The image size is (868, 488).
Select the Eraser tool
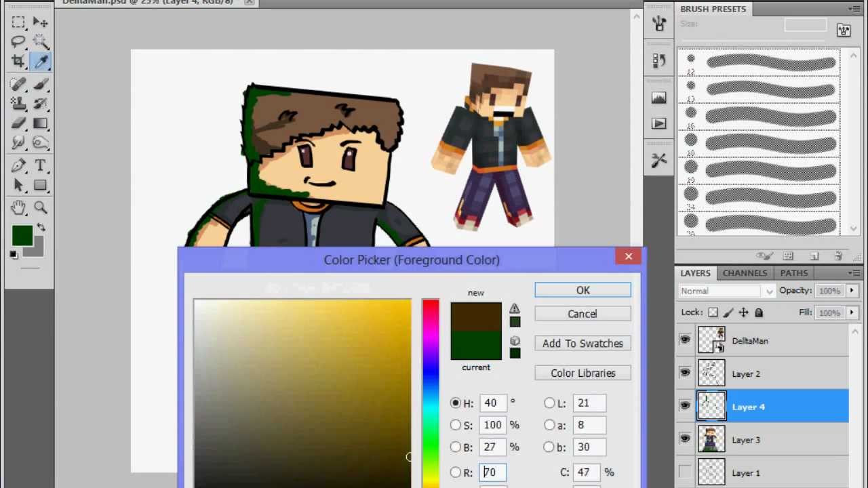point(18,123)
